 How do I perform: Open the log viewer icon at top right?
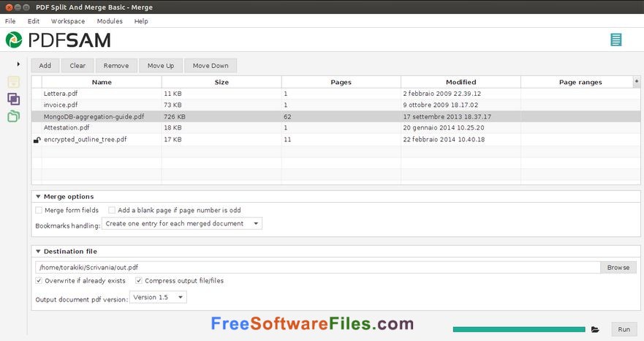tap(615, 40)
